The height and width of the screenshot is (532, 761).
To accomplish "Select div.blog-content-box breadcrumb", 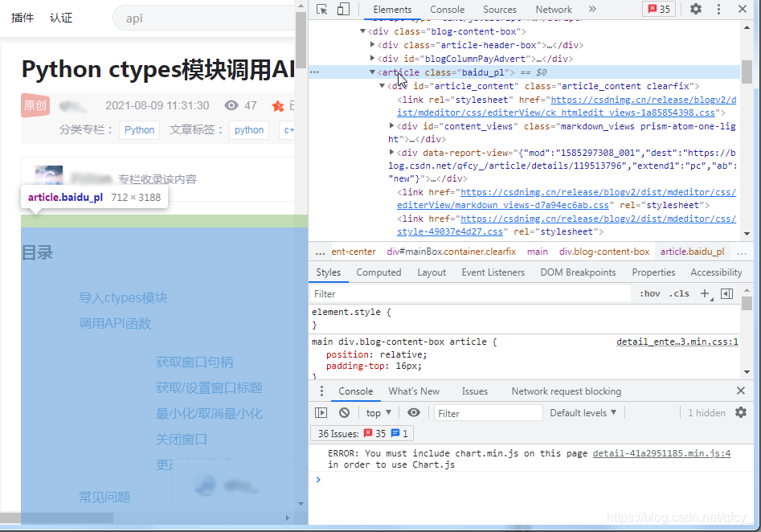I will (603, 252).
